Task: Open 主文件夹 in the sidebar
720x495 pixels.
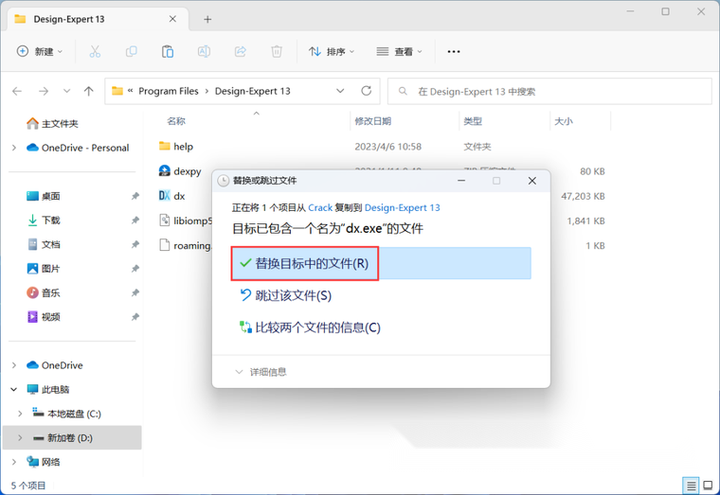Action: pyautogui.click(x=52, y=124)
